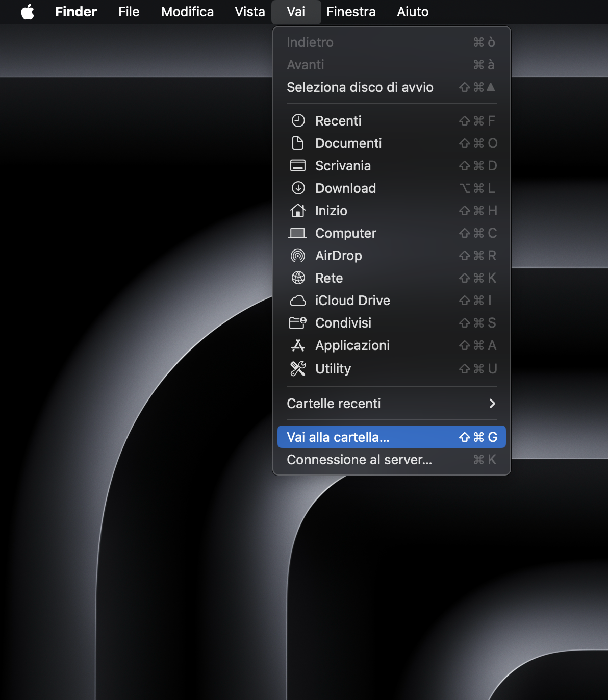Select Seleziona disco di avvio
Viewport: 608px width, 700px height.
[360, 87]
